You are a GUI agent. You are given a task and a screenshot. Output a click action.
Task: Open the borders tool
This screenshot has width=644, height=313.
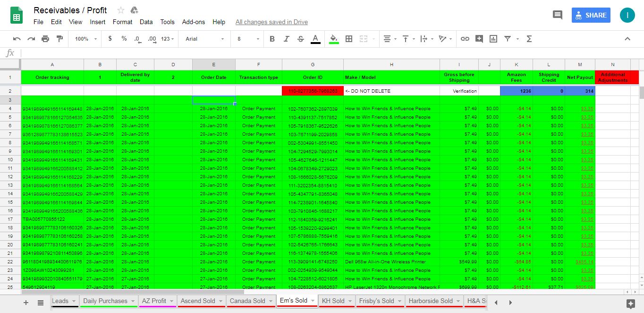pyautogui.click(x=349, y=39)
